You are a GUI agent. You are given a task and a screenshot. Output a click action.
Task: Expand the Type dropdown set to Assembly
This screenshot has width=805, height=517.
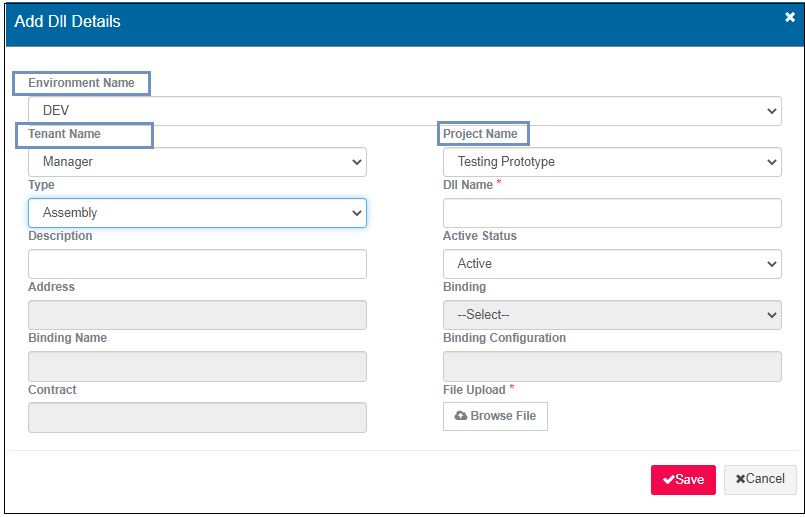pos(197,213)
